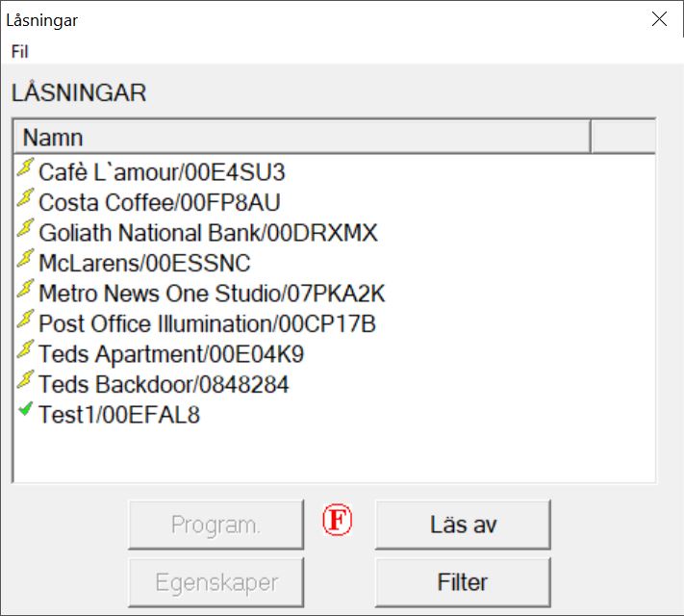Sort list by the Namn column header

click(300, 137)
